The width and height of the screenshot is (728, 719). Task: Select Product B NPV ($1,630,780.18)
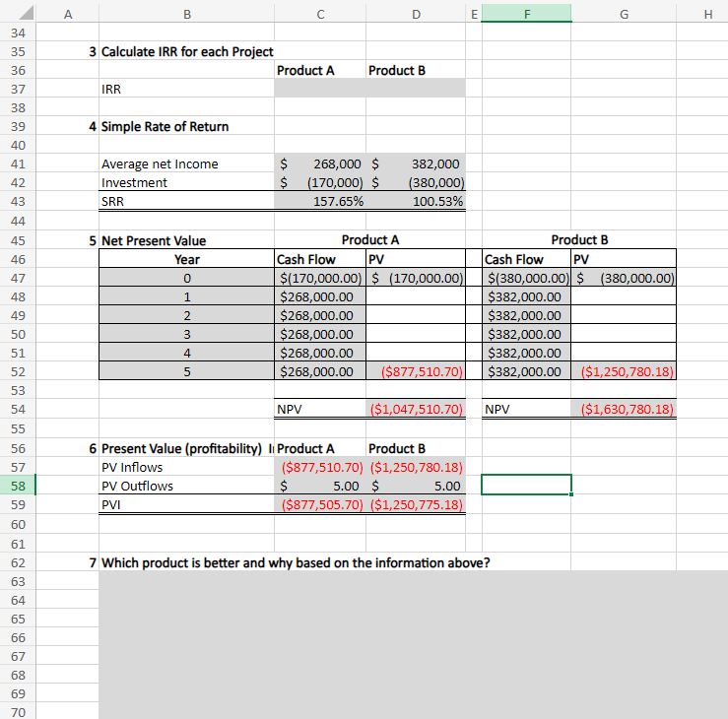coord(624,409)
